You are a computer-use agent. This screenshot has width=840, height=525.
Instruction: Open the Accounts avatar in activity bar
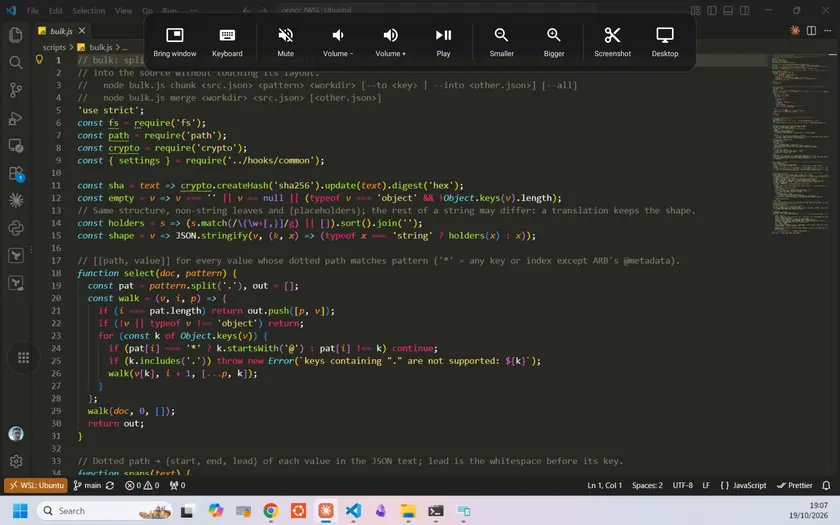[x=16, y=433]
